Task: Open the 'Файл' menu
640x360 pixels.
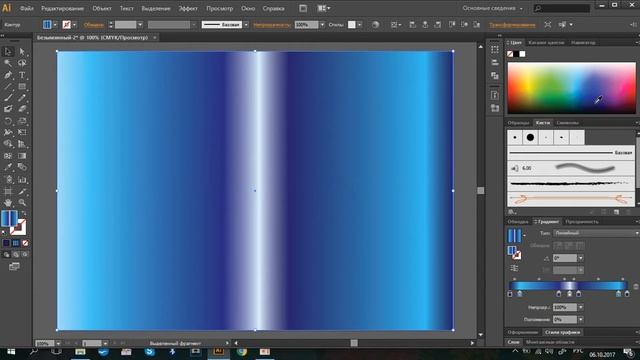Action: pyautogui.click(x=27, y=8)
